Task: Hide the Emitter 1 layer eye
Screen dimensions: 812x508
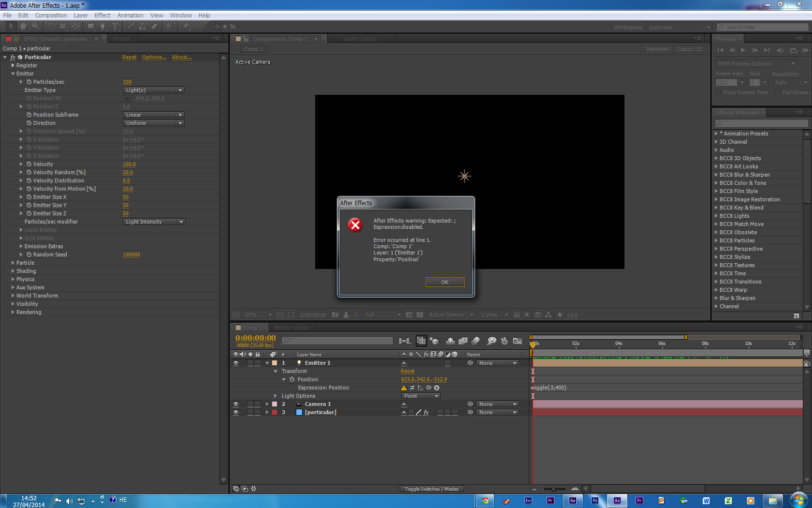Action: pos(236,363)
